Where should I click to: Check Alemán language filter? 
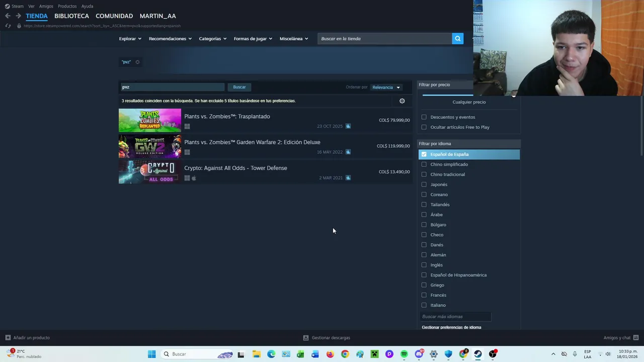point(424,255)
